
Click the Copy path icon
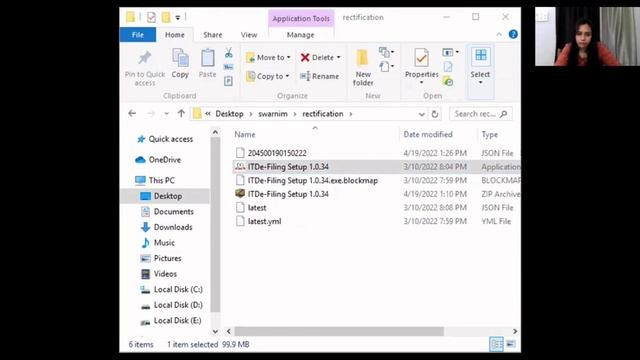229,67
